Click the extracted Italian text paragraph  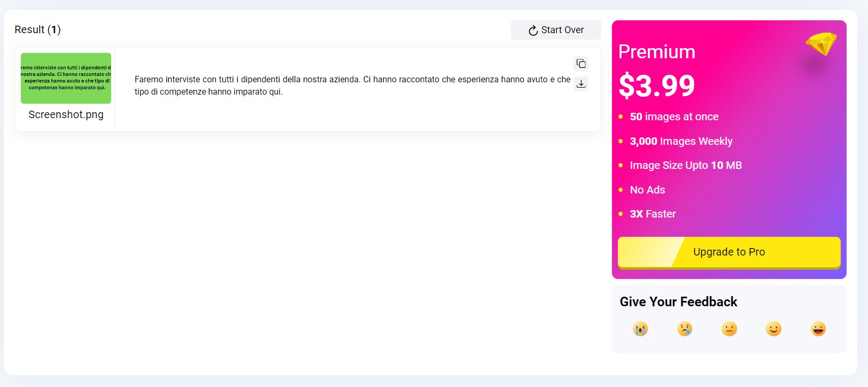click(352, 86)
